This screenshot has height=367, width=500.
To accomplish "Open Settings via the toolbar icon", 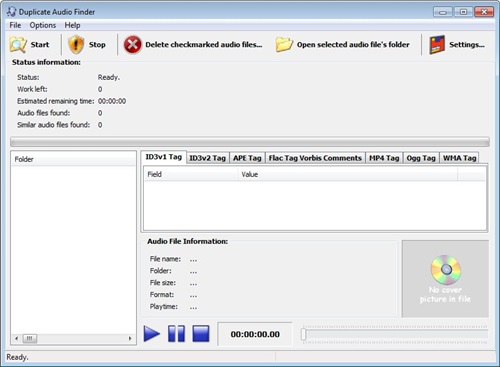I will click(x=437, y=45).
